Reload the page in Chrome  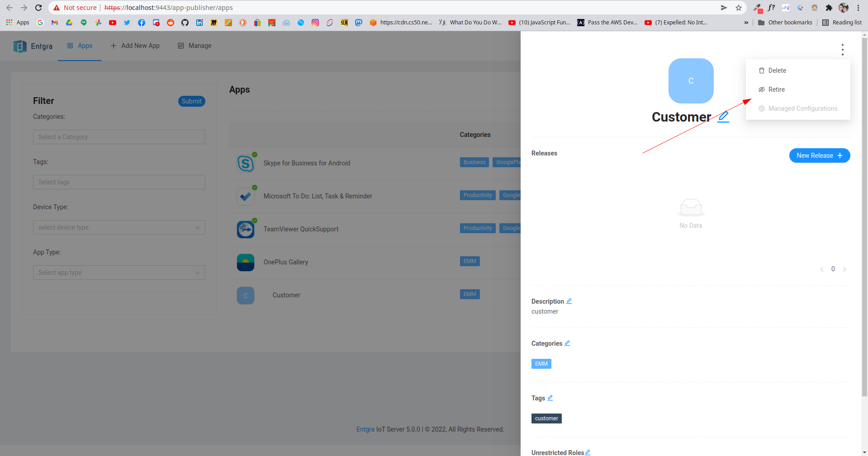pos(38,8)
